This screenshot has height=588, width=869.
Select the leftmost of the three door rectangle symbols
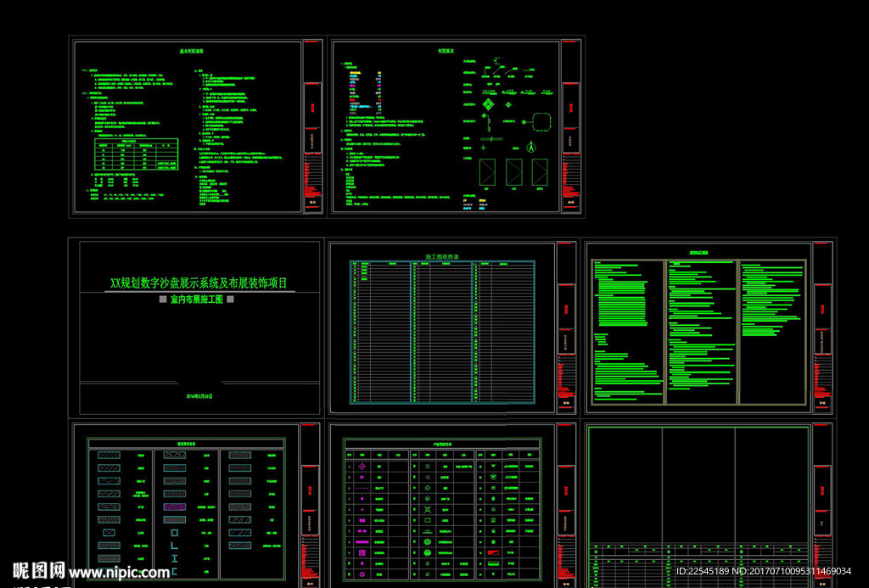point(487,172)
